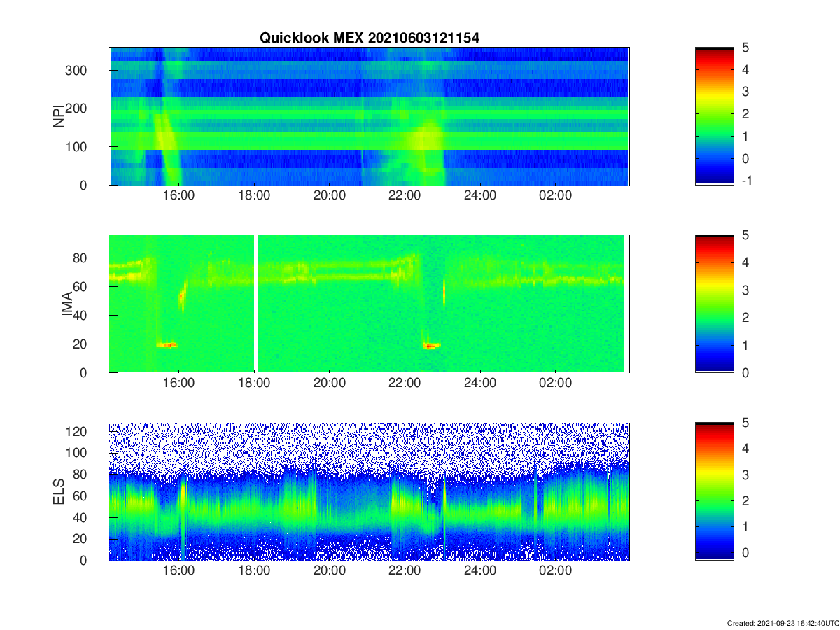Click the red hotspot near 16:00 in IMA
Viewport: 840px width, 630px height.
(167, 344)
